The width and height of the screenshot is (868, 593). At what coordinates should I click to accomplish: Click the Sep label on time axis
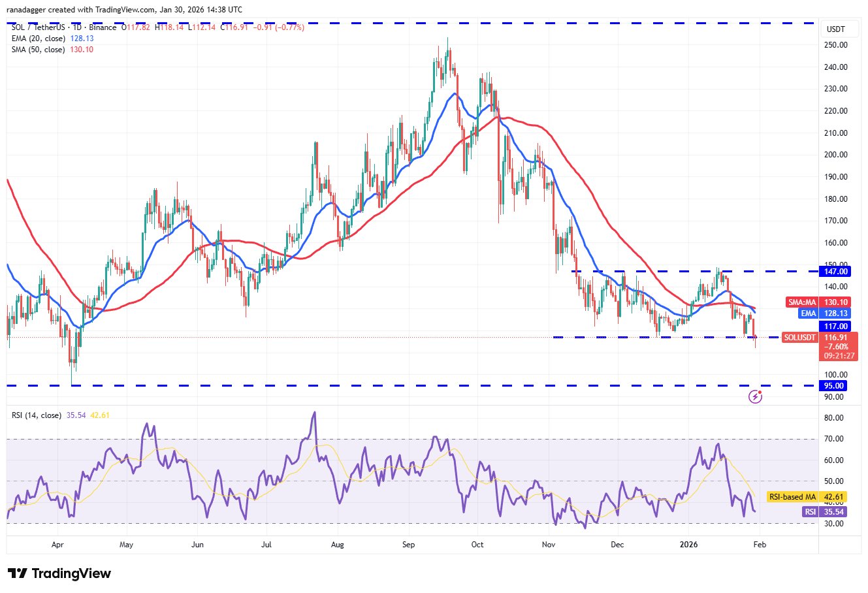coord(408,544)
